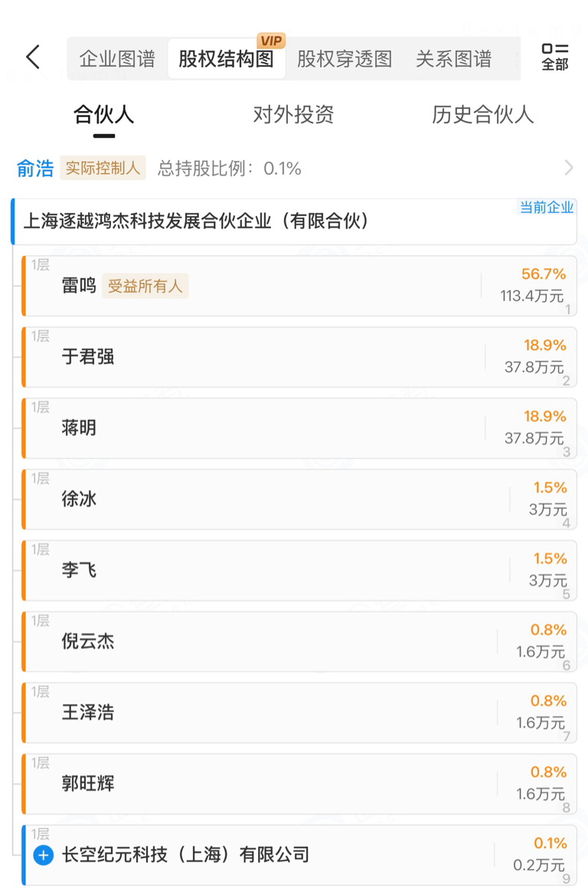
Task: Select the 股权结构图 tab
Action: (226, 59)
